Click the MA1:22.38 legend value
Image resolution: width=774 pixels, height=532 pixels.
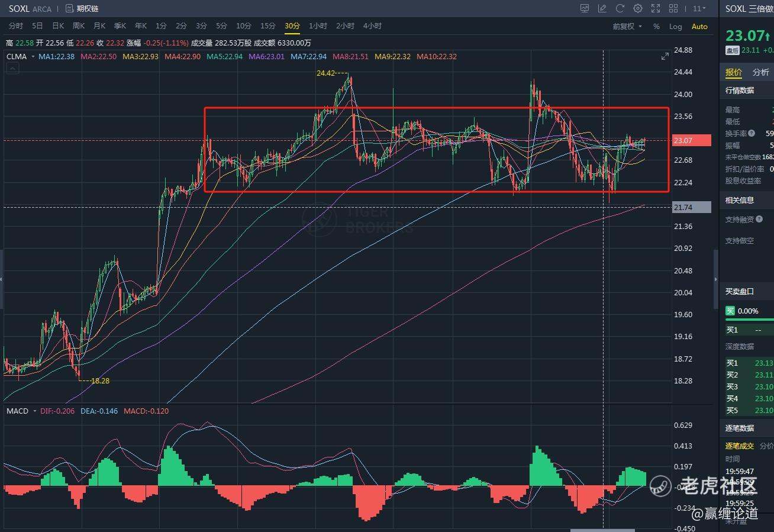(x=56, y=57)
